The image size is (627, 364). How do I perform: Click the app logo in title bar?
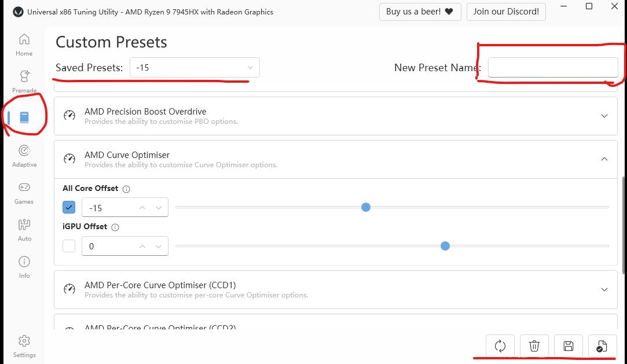coord(18,12)
